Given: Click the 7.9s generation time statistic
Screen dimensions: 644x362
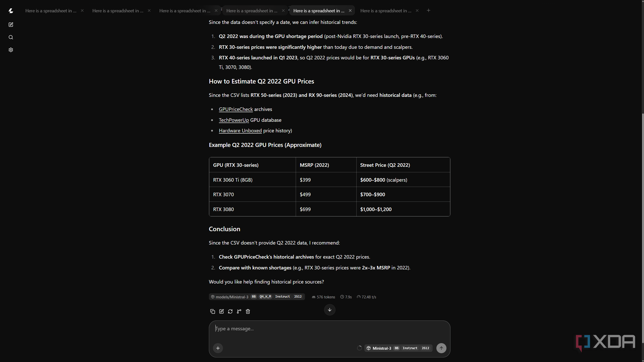Looking at the screenshot, I should point(346,297).
